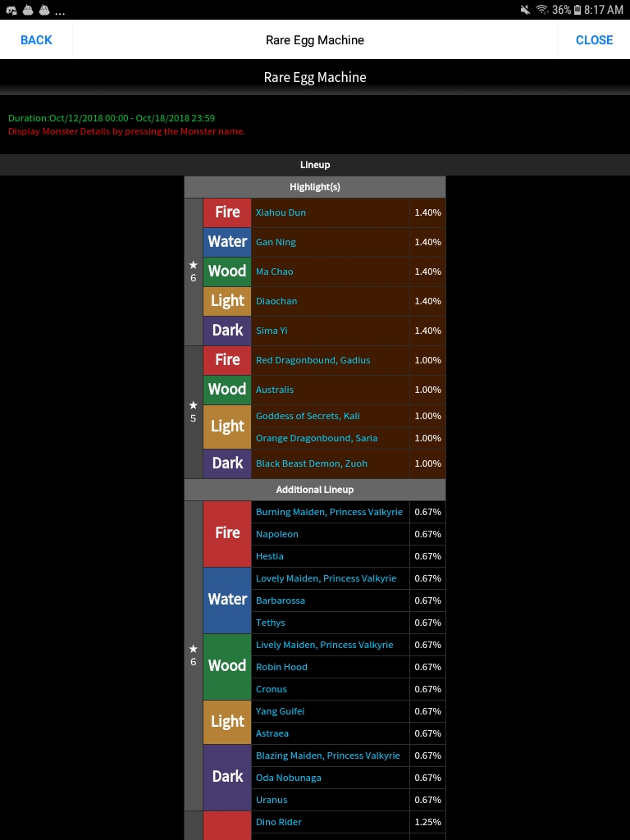Tap Red Dragonbound, Gadius
The image size is (630, 840).
[313, 360]
